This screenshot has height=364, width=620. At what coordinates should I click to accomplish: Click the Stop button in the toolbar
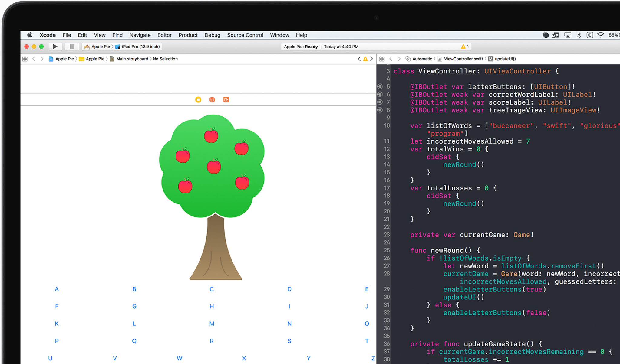pyautogui.click(x=72, y=47)
